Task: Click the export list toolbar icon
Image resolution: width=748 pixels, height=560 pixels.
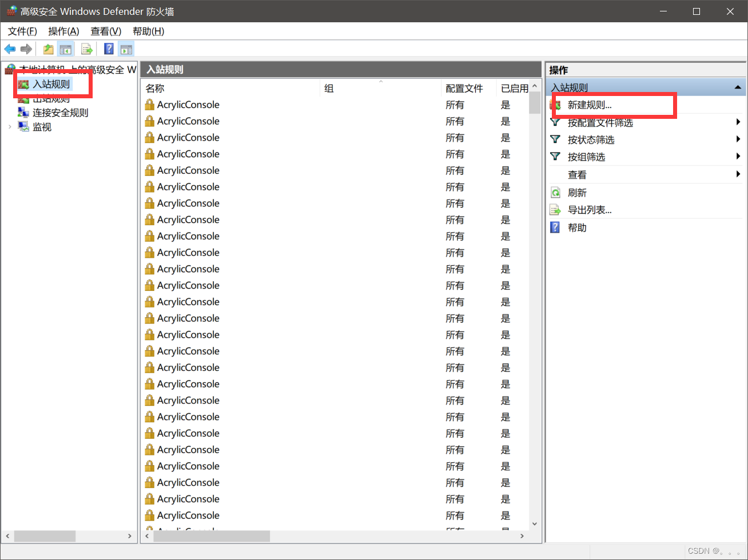Action: pyautogui.click(x=87, y=49)
